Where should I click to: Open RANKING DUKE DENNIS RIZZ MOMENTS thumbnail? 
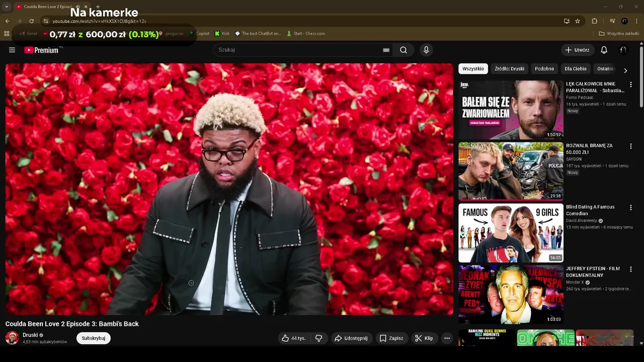[487, 337]
